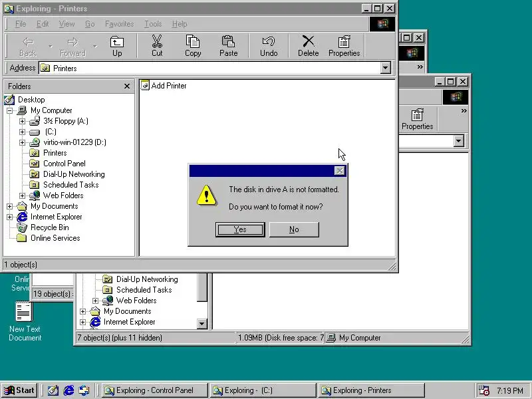This screenshot has width=532, height=399.
Task: Expand Internet Explorer node in front tree
Action: pyautogui.click(x=9, y=217)
